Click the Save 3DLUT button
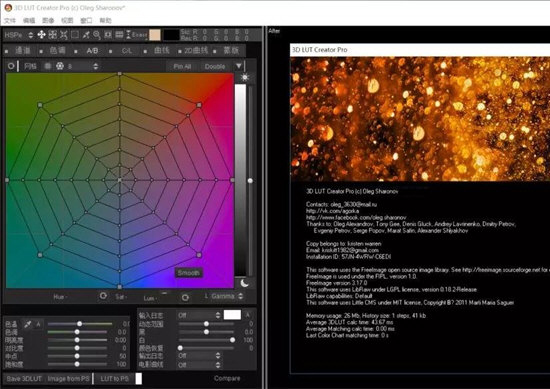550x389 pixels. click(x=24, y=378)
